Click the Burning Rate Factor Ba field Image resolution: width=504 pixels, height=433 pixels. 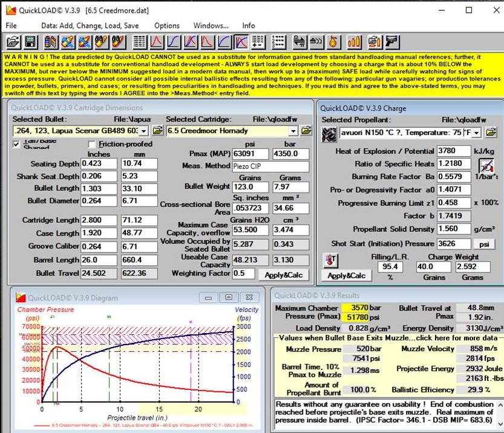[x=454, y=177]
